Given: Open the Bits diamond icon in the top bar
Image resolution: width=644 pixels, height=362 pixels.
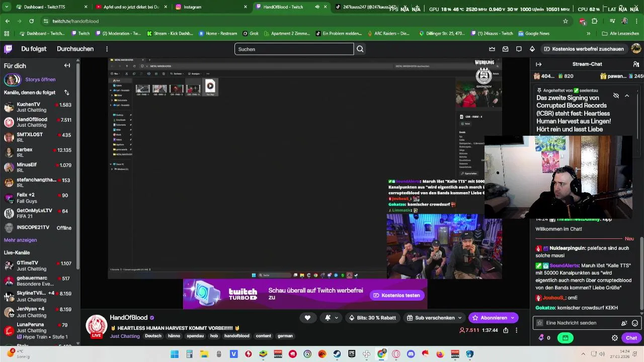Looking at the screenshot, I should point(532,49).
